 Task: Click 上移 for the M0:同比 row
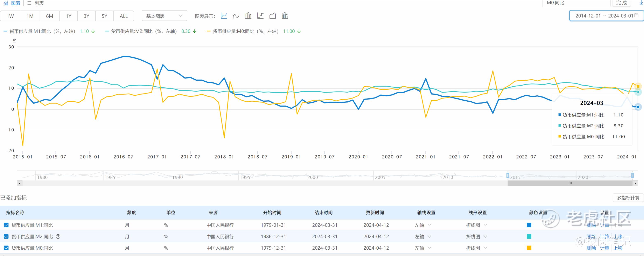point(618,248)
